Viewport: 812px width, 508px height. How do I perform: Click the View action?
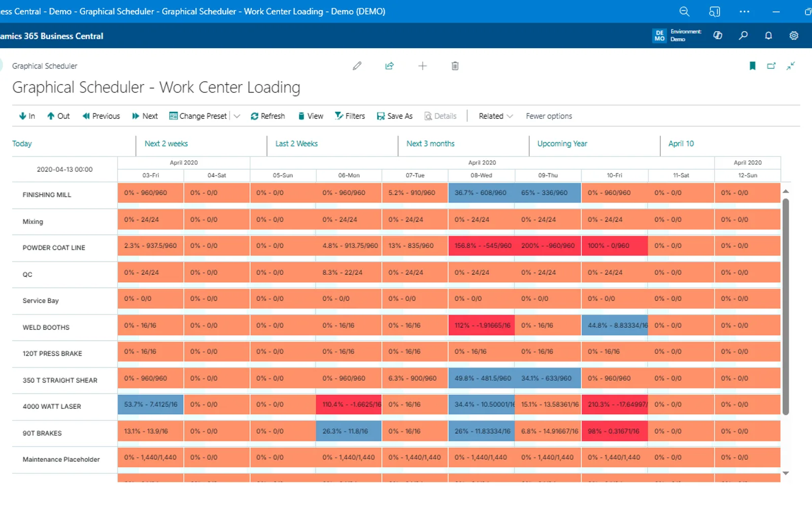tap(310, 116)
